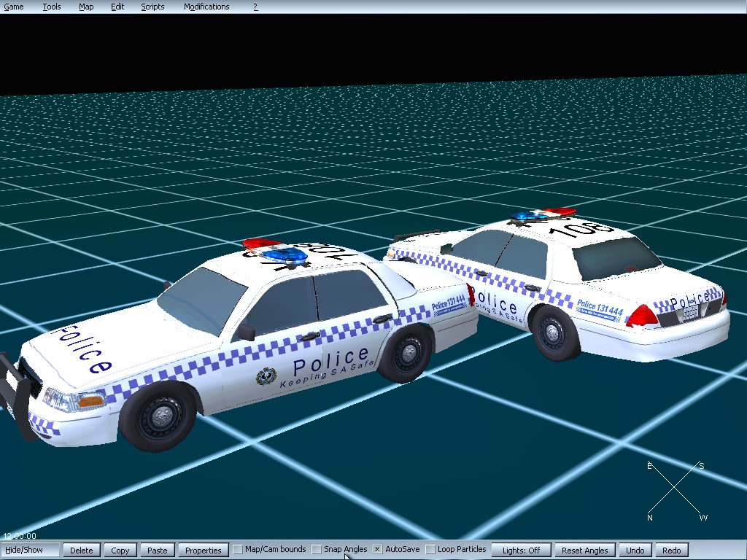Enable Loop Particles checkbox
This screenshot has height=560, width=747.
pyautogui.click(x=430, y=550)
